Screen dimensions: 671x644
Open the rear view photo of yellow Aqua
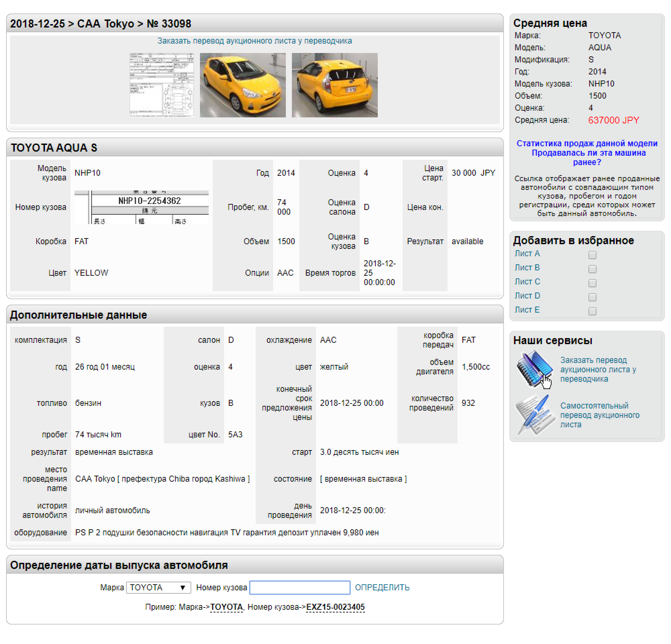tap(334, 85)
